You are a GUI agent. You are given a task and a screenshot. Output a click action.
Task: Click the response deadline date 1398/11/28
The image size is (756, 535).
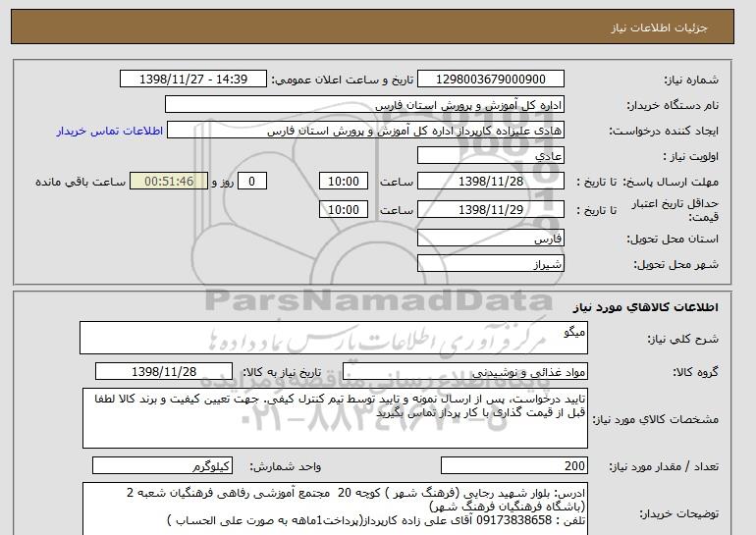pyautogui.click(x=490, y=182)
